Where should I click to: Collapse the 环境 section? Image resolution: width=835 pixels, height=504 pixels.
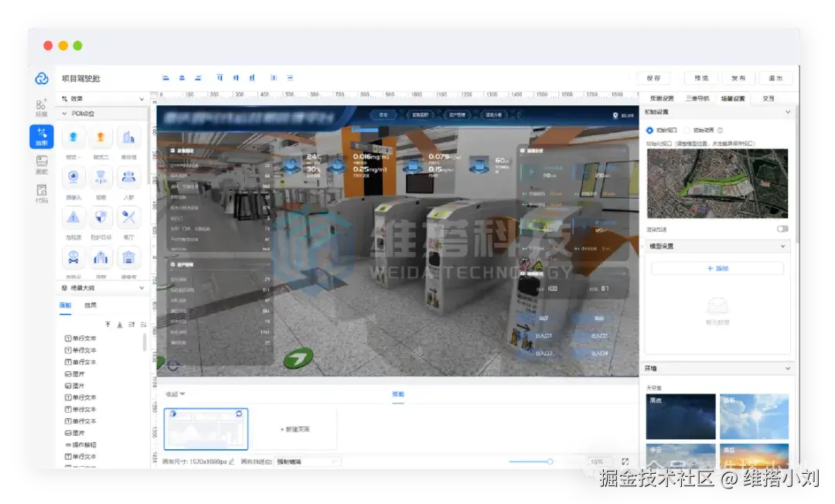[x=788, y=368]
